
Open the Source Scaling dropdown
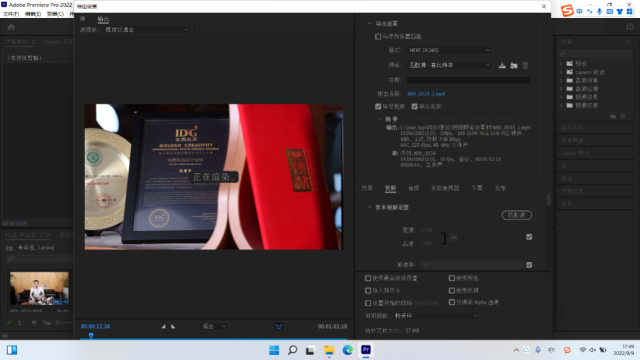point(146,30)
